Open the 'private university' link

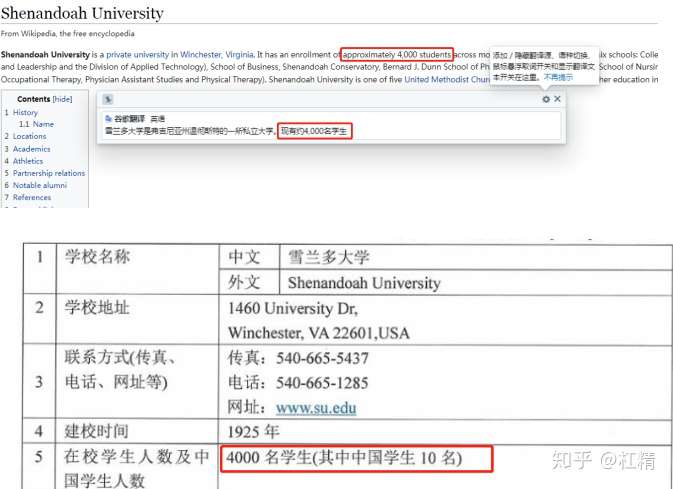pyautogui.click(x=138, y=55)
